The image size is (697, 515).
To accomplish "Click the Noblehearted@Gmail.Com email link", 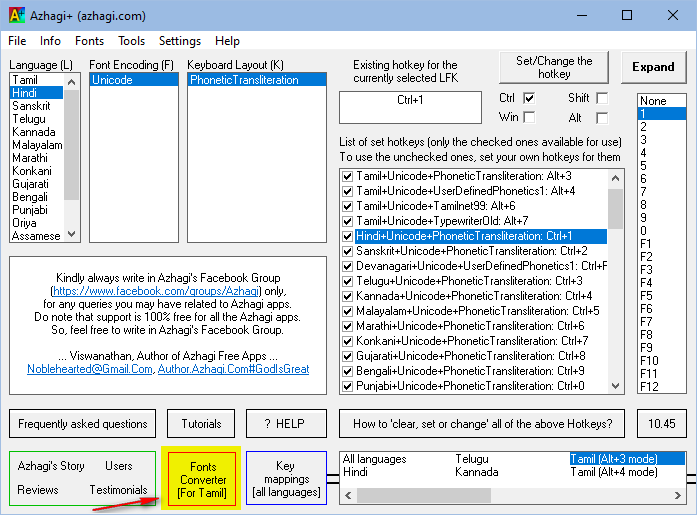I will pyautogui.click(x=90, y=369).
